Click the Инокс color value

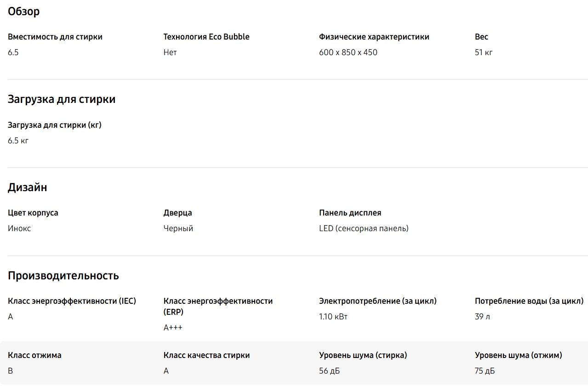(x=19, y=228)
